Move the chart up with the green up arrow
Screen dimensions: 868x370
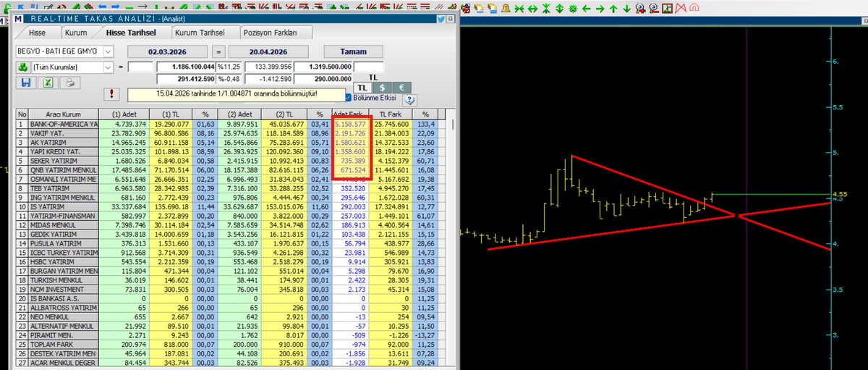613,9
